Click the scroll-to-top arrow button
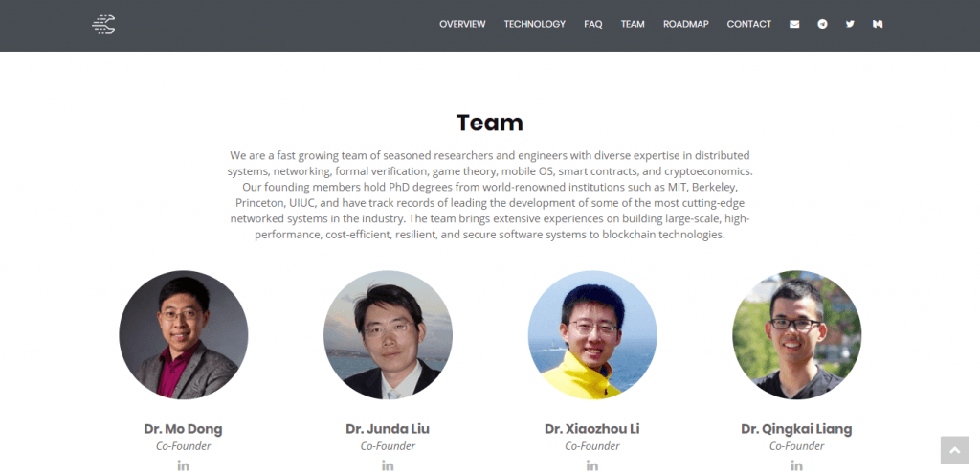This screenshot has height=475, width=980. coord(954,450)
